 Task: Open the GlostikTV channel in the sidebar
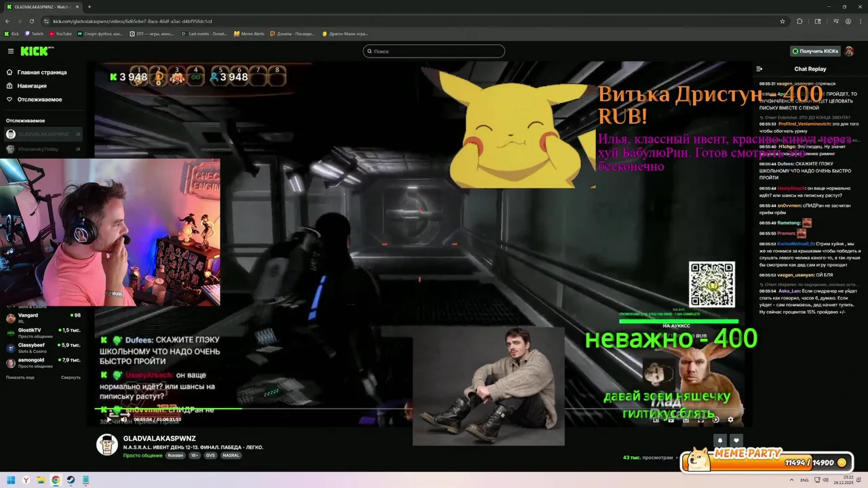43,332
